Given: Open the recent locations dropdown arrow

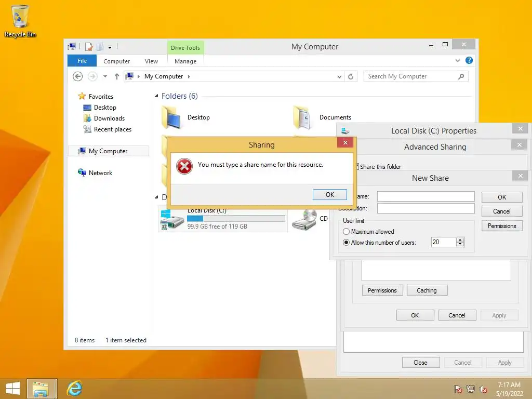Looking at the screenshot, I should pyautogui.click(x=105, y=76).
